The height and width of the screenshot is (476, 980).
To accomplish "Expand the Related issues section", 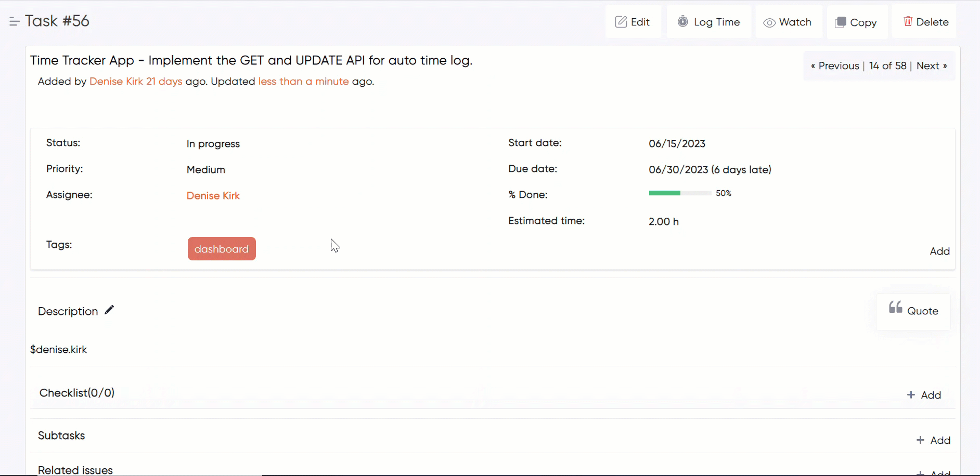I will click(x=75, y=470).
